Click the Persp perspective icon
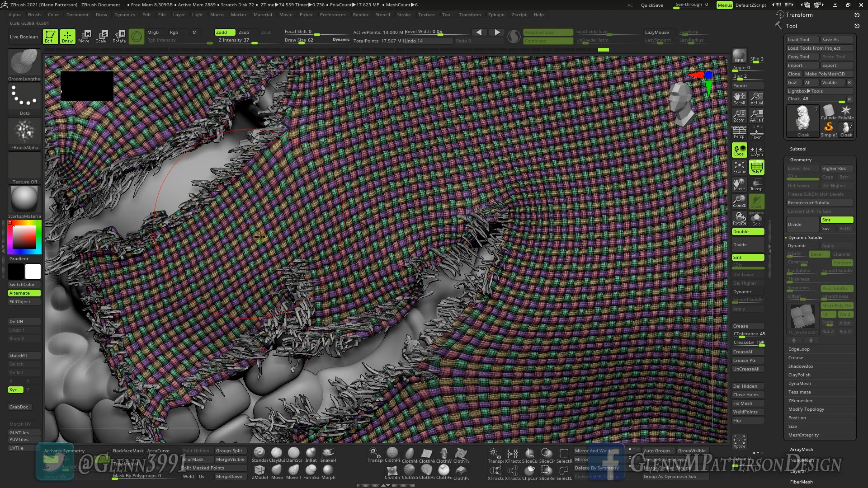This screenshot has height=488, width=868. point(739,132)
